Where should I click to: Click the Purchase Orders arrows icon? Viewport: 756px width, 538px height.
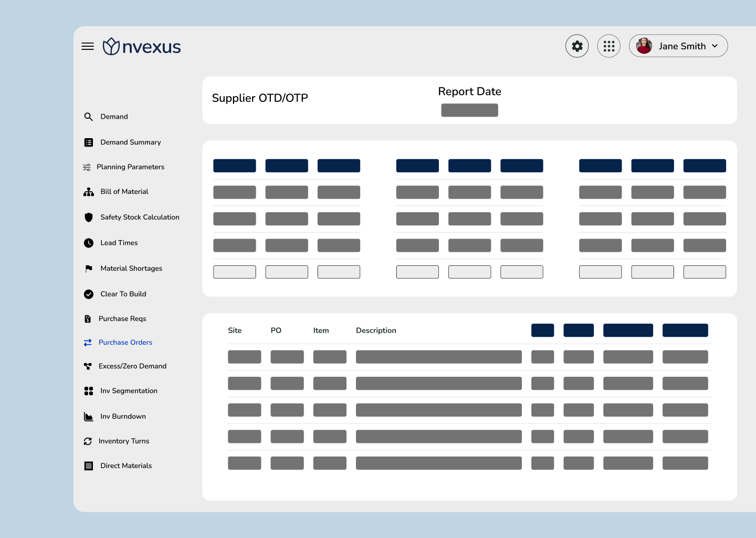click(88, 343)
